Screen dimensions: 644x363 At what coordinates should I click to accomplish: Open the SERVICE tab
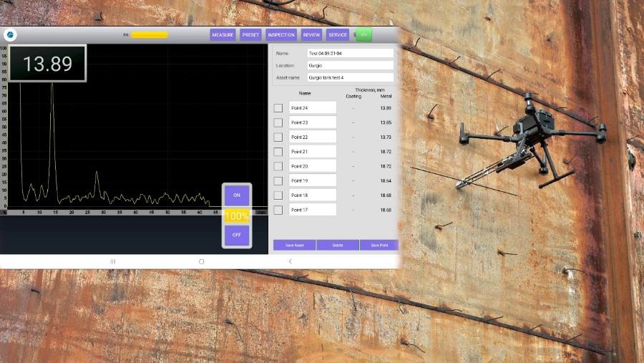pyautogui.click(x=338, y=35)
